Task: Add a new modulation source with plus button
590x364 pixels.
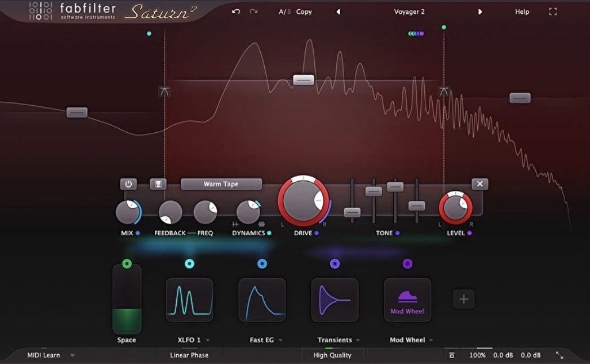Action: 463,298
